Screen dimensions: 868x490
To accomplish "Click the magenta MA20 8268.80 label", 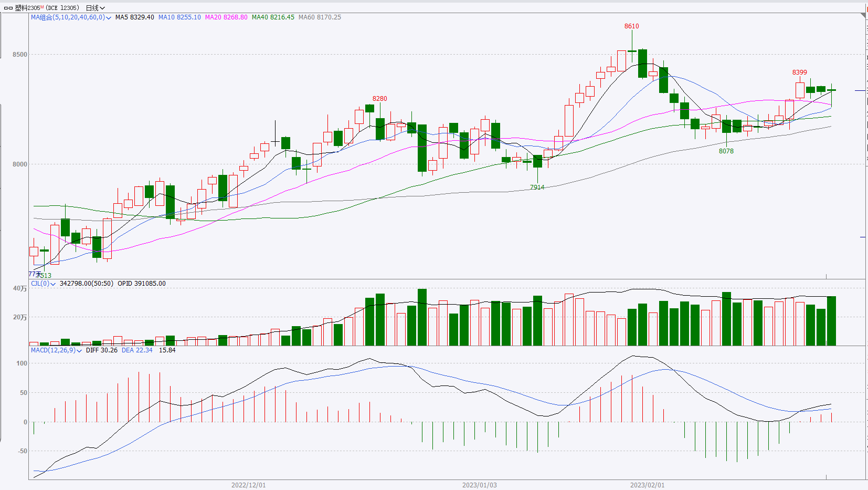I will (x=226, y=17).
